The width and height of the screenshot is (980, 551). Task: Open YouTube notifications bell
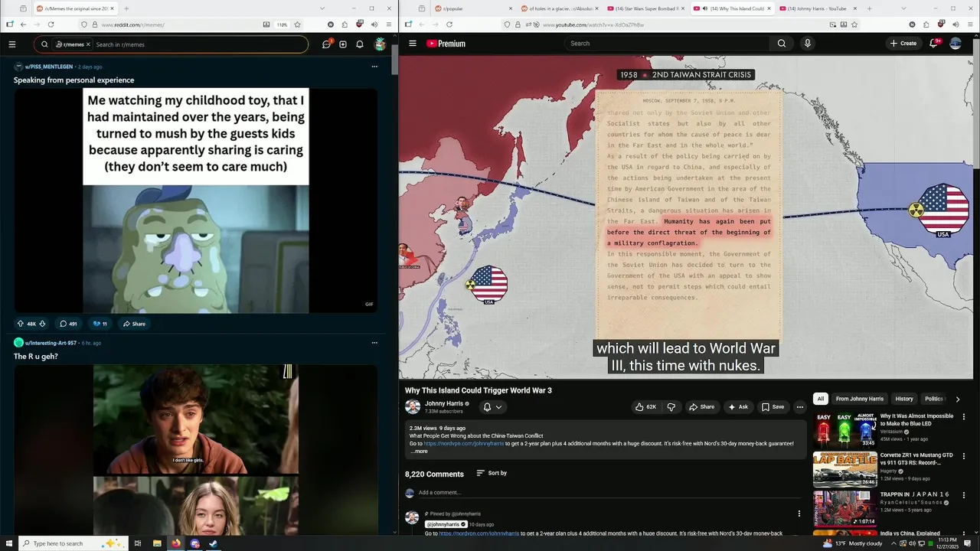point(933,44)
